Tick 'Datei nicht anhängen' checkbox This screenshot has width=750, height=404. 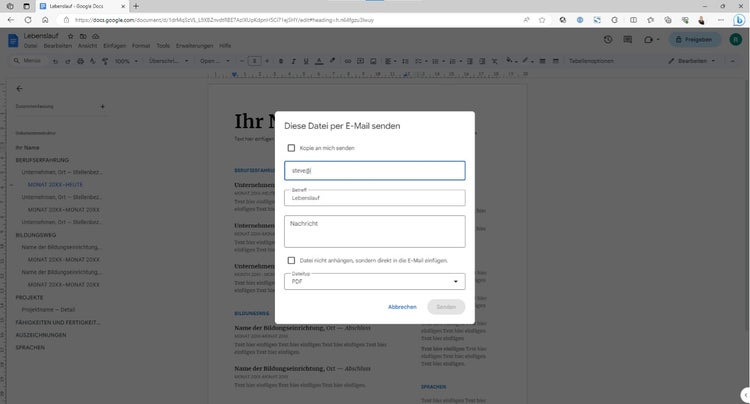click(291, 260)
